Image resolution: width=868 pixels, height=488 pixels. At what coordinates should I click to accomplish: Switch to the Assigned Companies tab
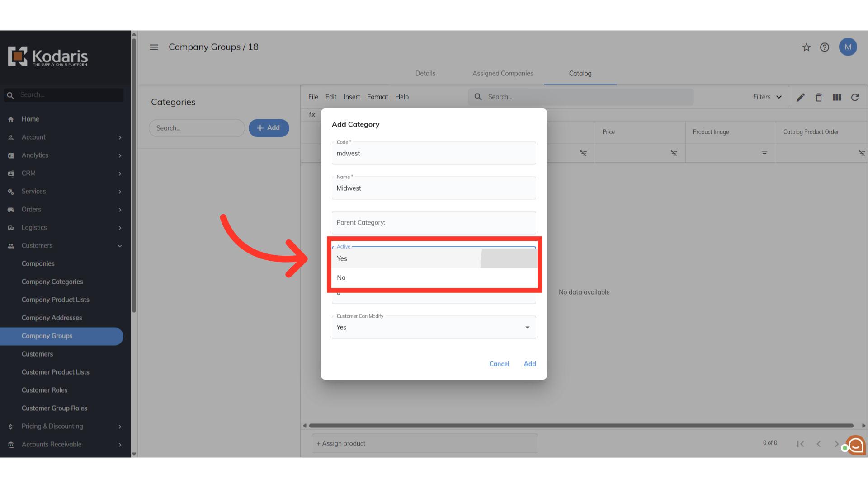[503, 73]
